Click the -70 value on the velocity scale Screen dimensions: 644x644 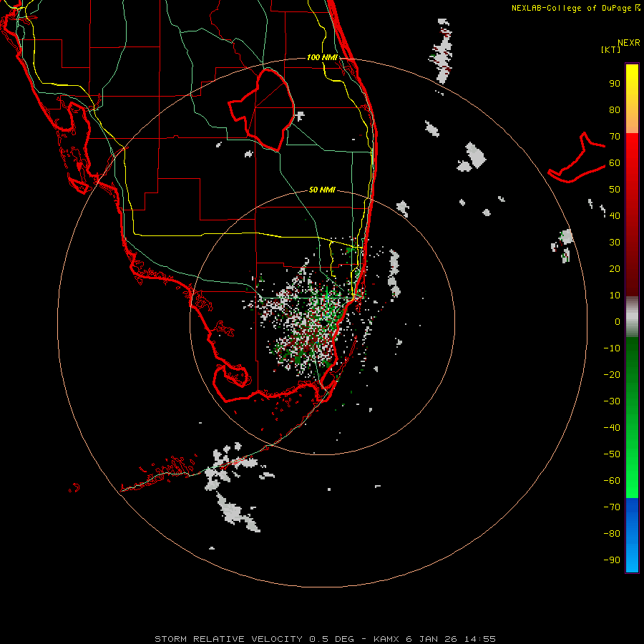click(612, 507)
